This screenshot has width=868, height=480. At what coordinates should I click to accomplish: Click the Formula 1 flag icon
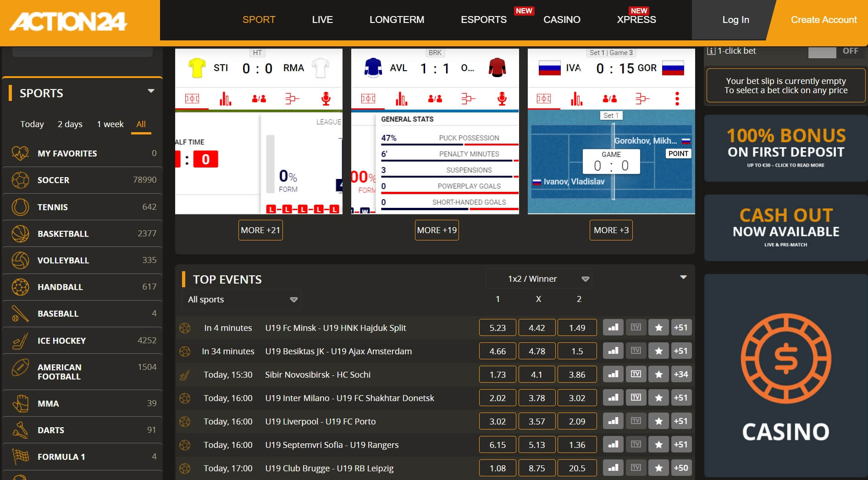pyautogui.click(x=20, y=457)
